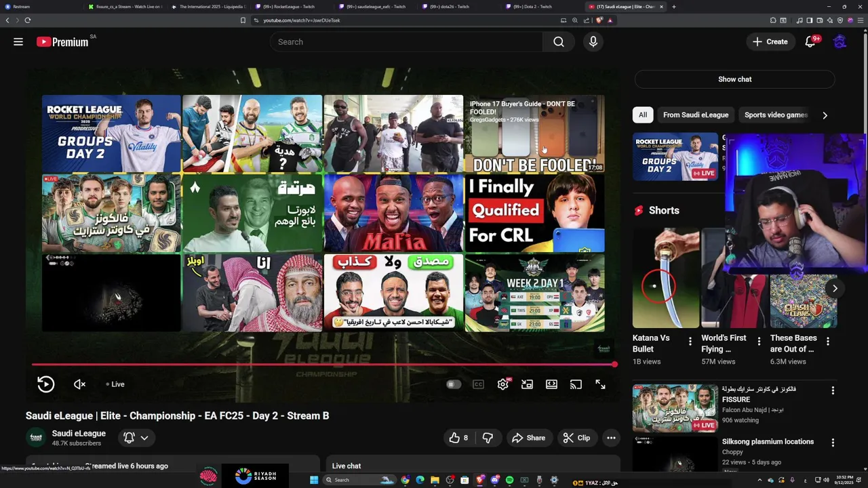Viewport: 868px width, 488px height.
Task: Replay the video with replay button
Action: 45,384
